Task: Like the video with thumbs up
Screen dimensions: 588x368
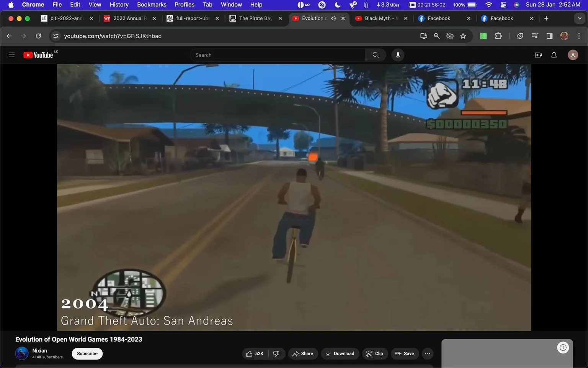Action: pyautogui.click(x=255, y=353)
